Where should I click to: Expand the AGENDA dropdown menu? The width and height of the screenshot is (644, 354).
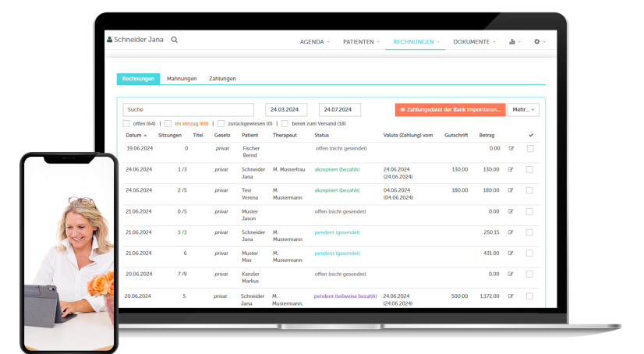pos(315,41)
